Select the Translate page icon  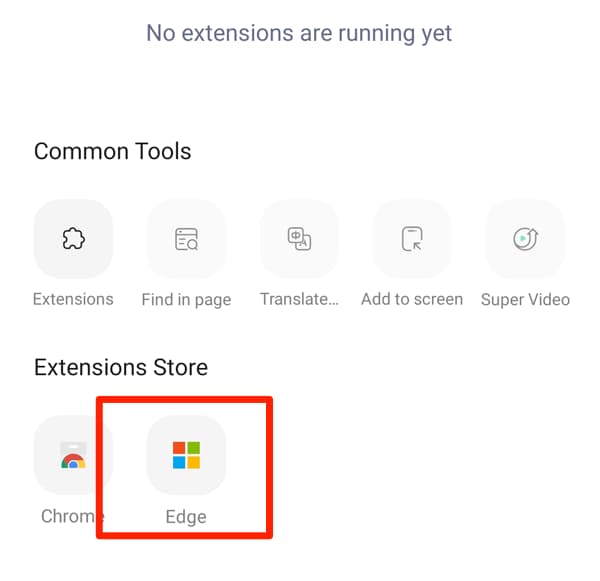click(299, 239)
